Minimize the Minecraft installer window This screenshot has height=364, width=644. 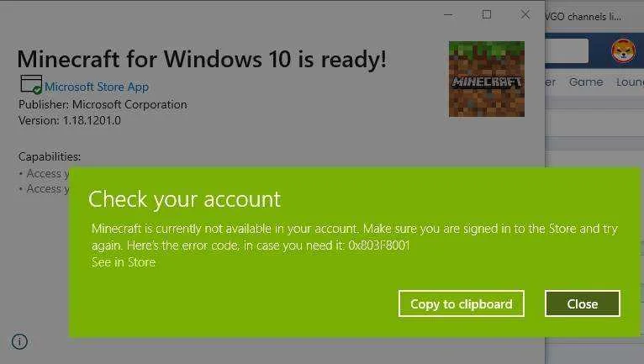click(x=448, y=15)
